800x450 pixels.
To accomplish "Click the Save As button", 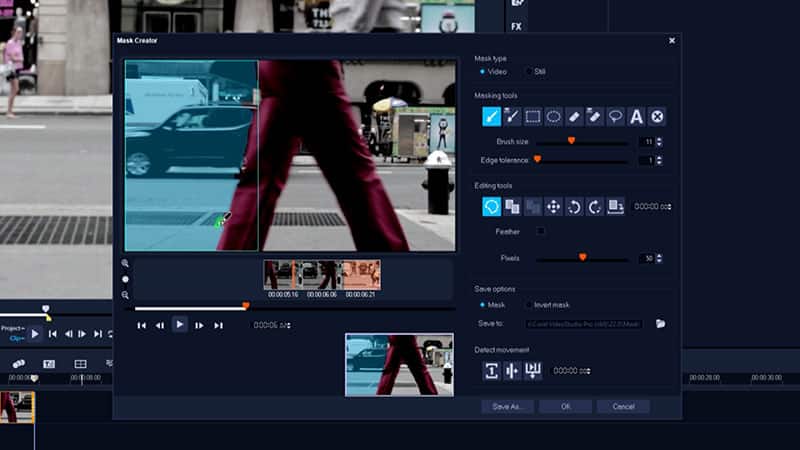I will click(508, 407).
